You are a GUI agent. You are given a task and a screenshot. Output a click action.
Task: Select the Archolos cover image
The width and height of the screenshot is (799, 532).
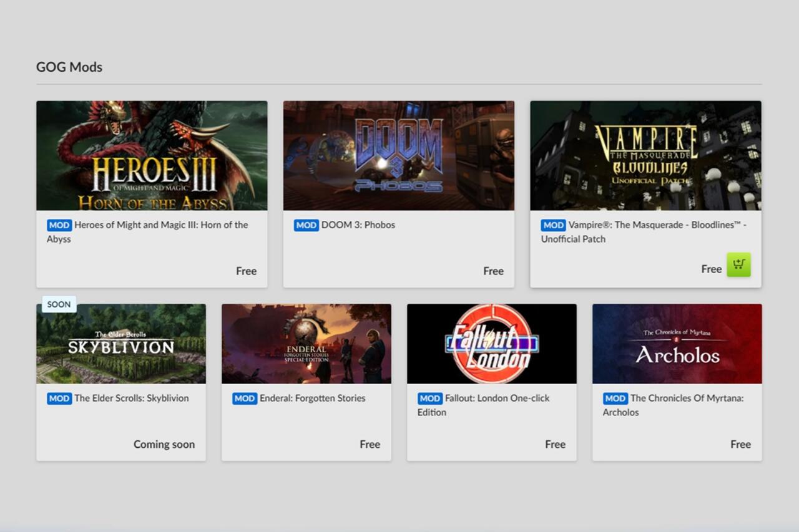tap(677, 344)
